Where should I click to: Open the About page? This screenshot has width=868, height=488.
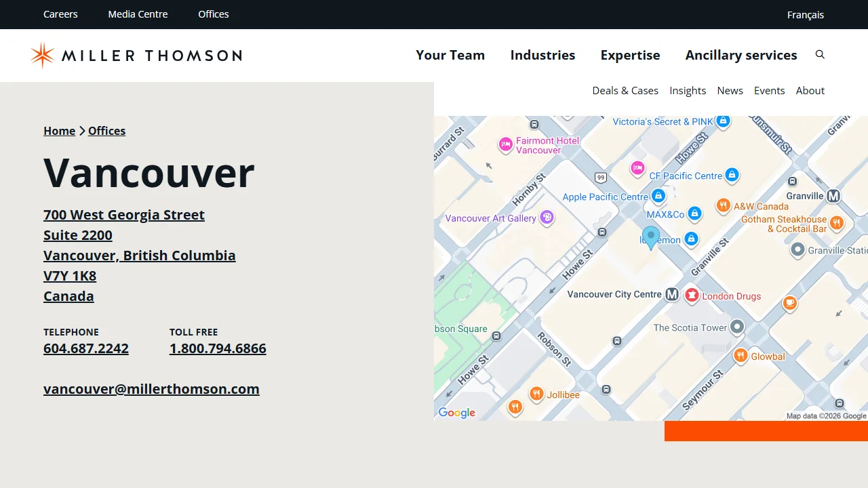point(810,91)
